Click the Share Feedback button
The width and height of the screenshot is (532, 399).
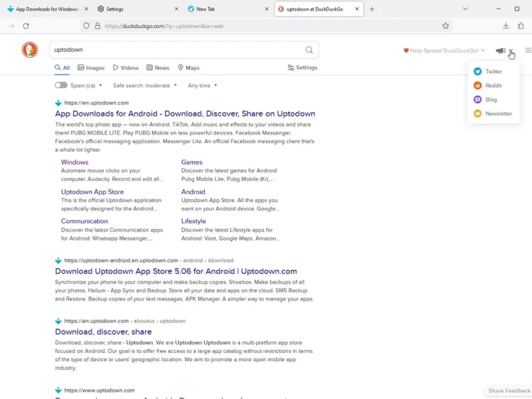(508, 390)
